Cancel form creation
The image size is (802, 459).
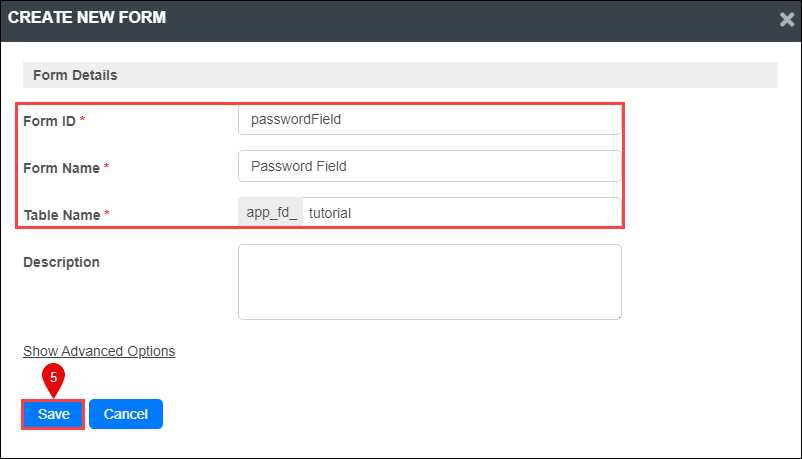coord(126,414)
